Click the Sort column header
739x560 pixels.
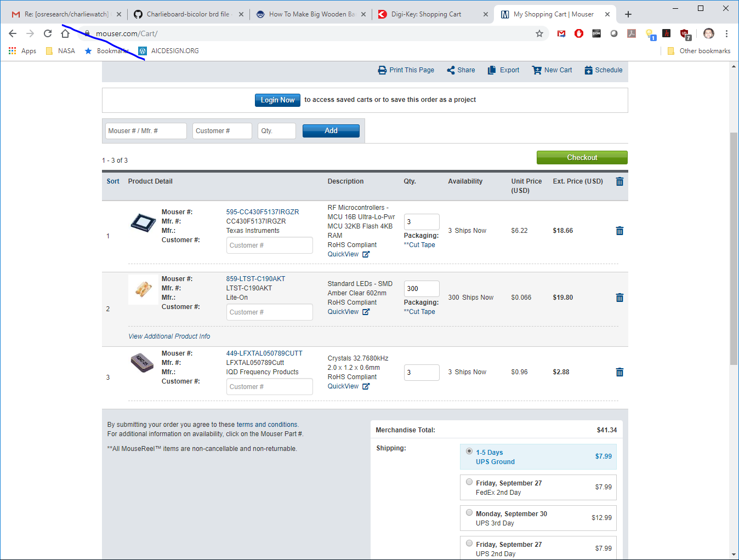[x=113, y=181]
